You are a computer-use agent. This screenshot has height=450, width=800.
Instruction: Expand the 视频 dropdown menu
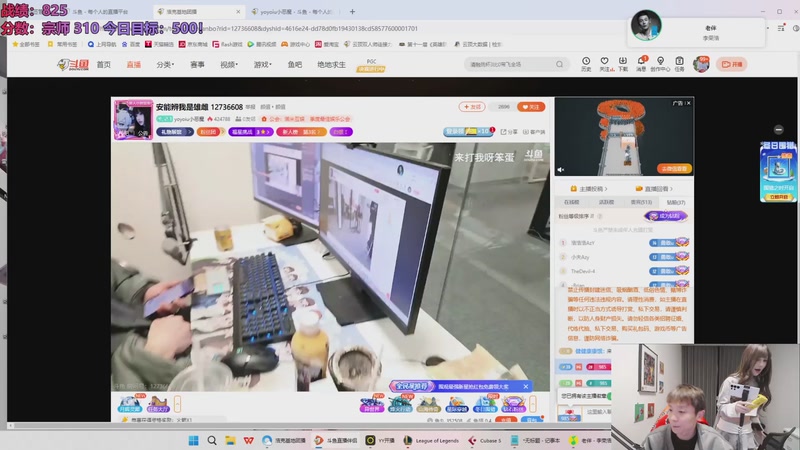229,64
